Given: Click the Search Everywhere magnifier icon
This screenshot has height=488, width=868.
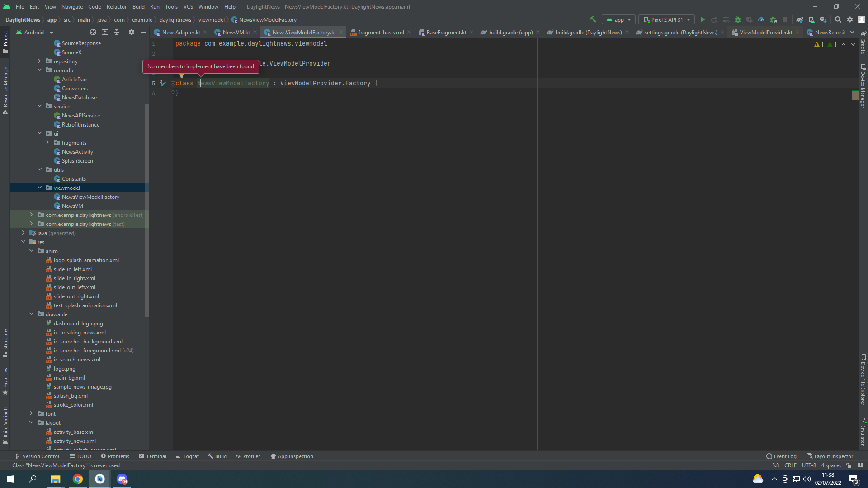Looking at the screenshot, I should 838,19.
